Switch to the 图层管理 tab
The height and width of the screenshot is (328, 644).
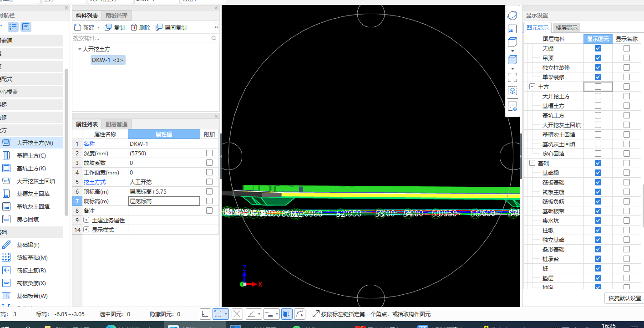(x=117, y=124)
